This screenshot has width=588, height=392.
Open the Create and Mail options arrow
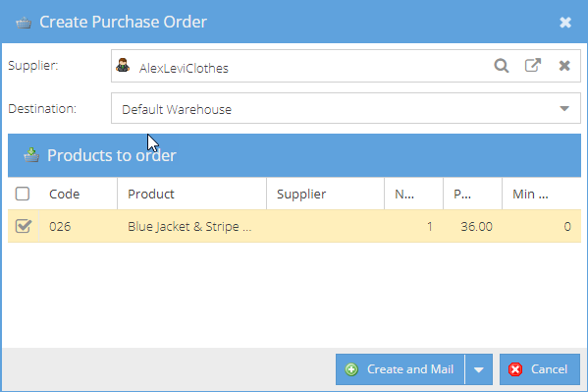[x=479, y=369]
